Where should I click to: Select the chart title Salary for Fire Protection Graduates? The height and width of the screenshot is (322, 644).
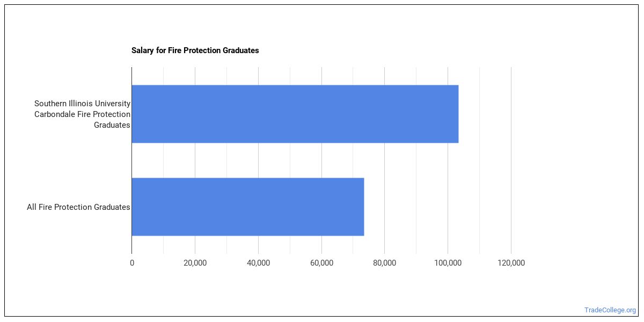pyautogui.click(x=195, y=50)
